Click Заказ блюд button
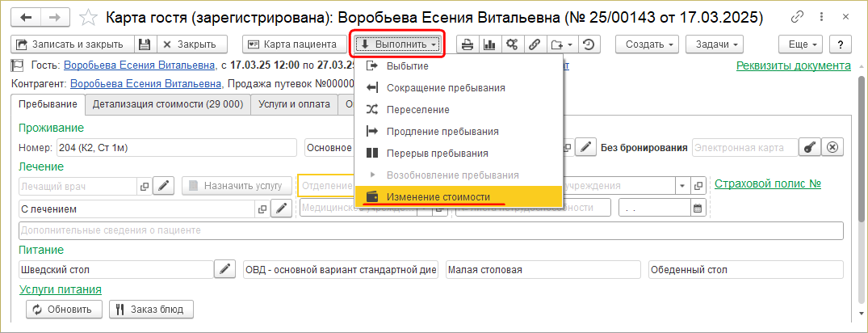The height and width of the screenshot is (333, 868). 151,310
